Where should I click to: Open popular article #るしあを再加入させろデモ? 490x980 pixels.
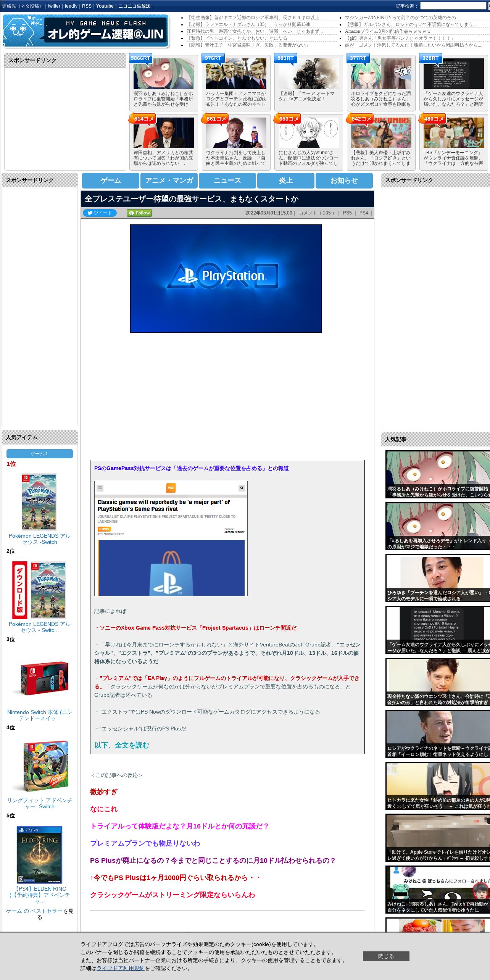click(x=438, y=526)
